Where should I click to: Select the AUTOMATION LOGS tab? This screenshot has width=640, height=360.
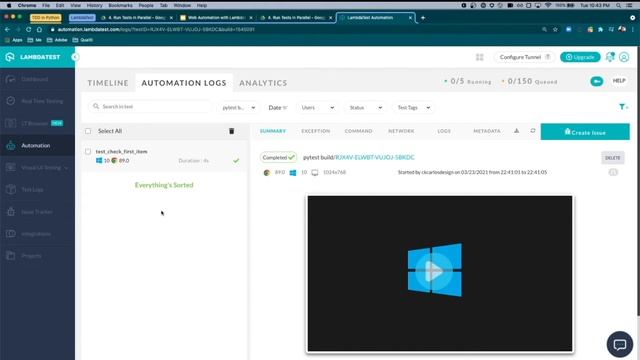[184, 83]
